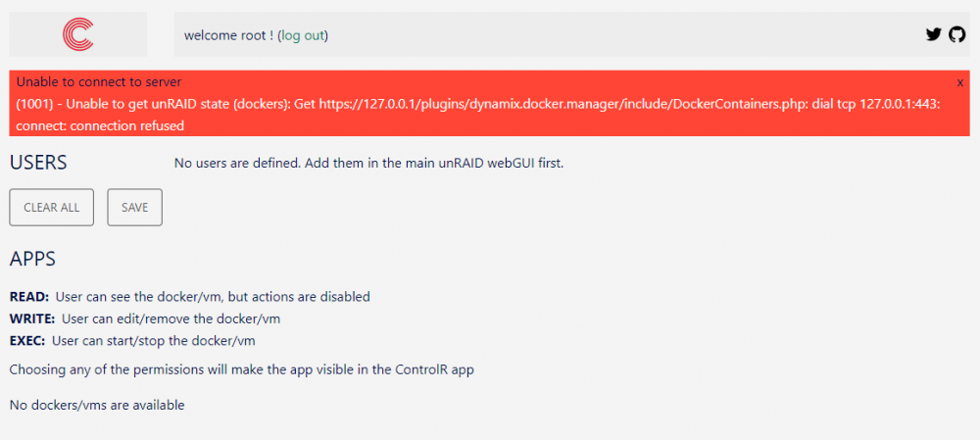This screenshot has height=440, width=980.
Task: Open the Twitter bird icon link
Action: [933, 34]
